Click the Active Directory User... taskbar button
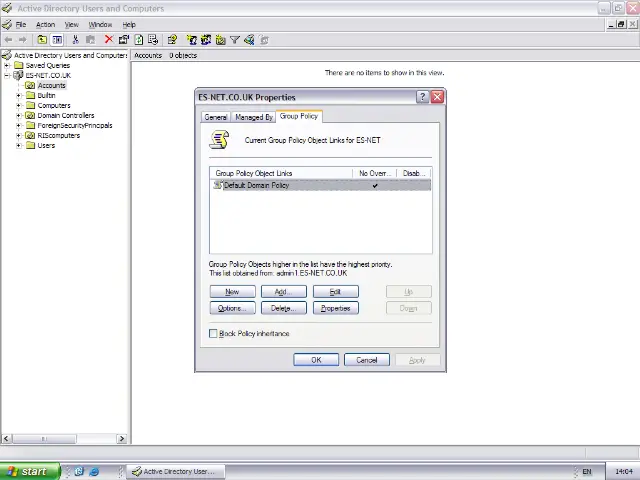The height and width of the screenshot is (480, 640). pyautogui.click(x=176, y=471)
